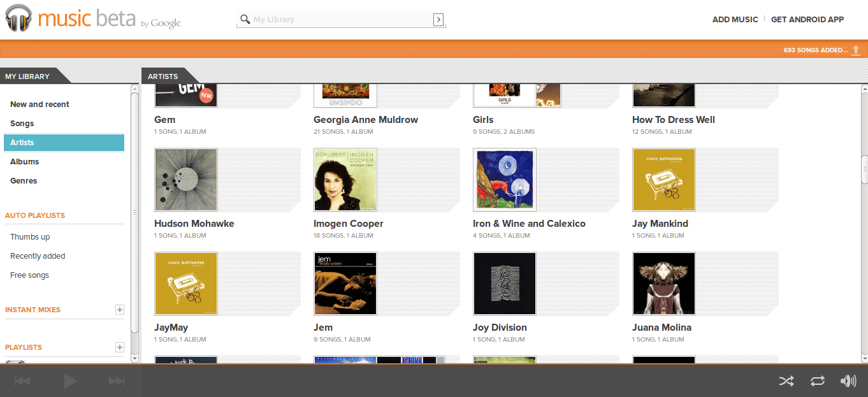Click the Jem artist name

click(x=323, y=328)
